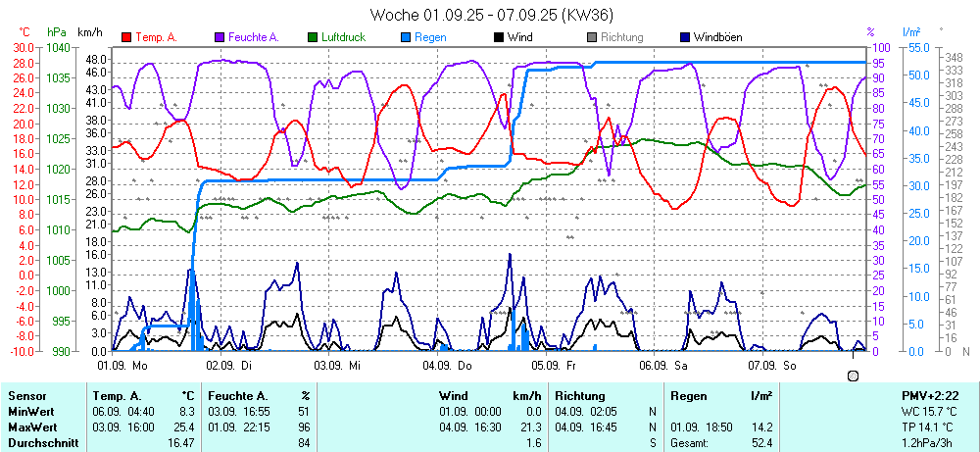
Task: Click the red Temp. A. legend swatch
Action: click(126, 37)
